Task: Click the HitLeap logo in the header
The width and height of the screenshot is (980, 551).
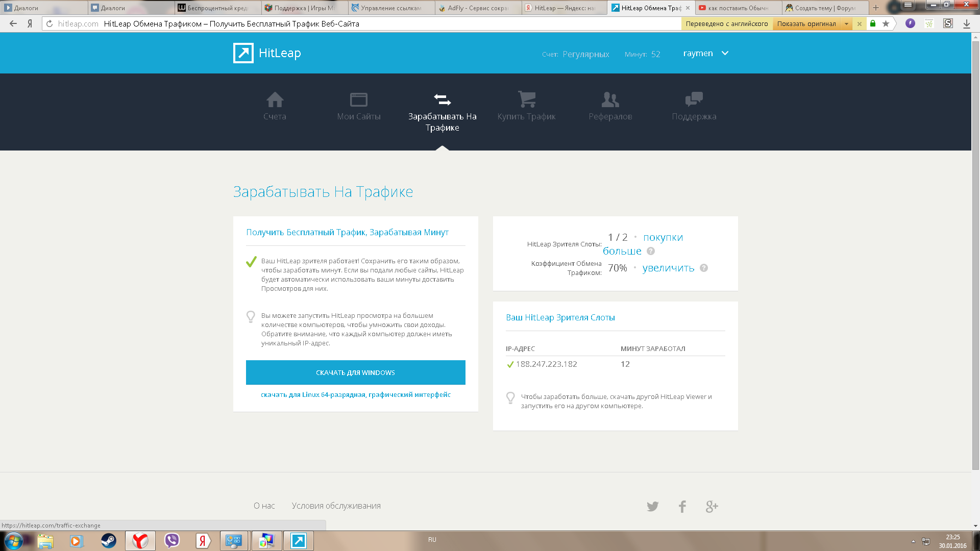Action: pyautogui.click(x=267, y=53)
